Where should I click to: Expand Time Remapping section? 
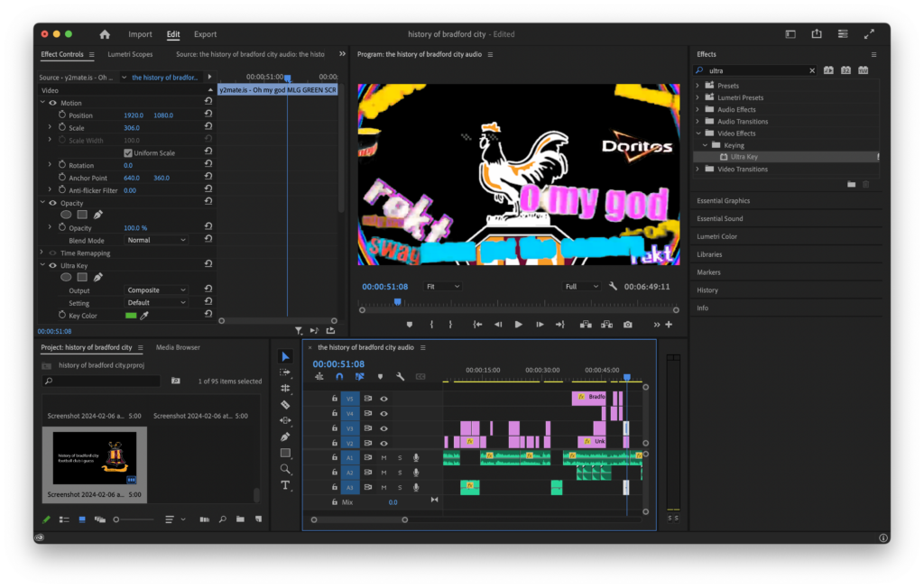click(42, 253)
